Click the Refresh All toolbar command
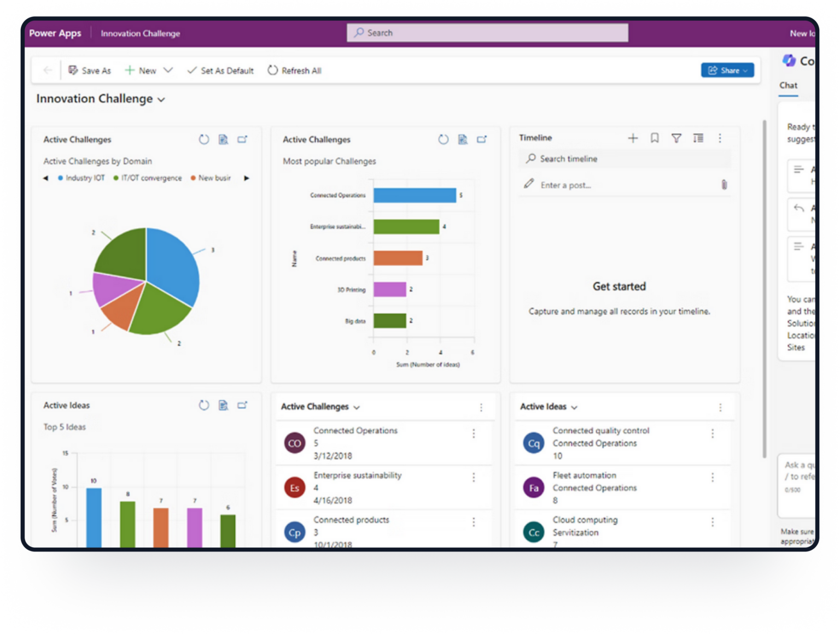 pyautogui.click(x=295, y=70)
